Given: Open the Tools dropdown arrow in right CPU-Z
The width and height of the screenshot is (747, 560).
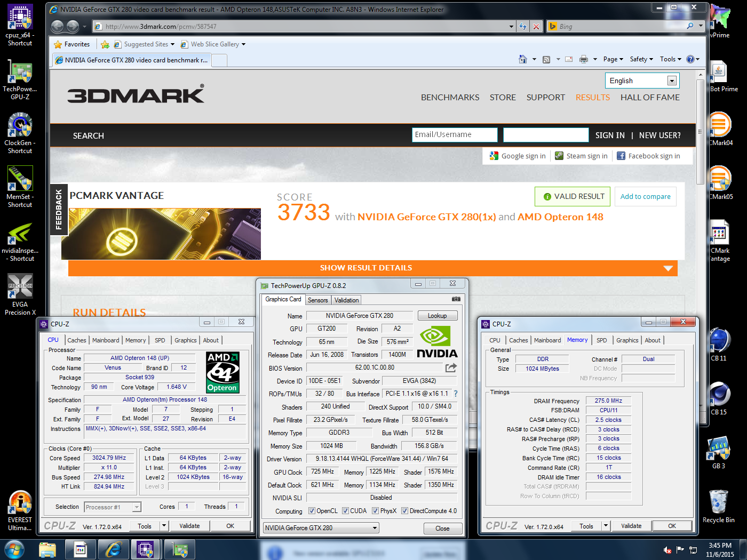Looking at the screenshot, I should pos(606,525).
